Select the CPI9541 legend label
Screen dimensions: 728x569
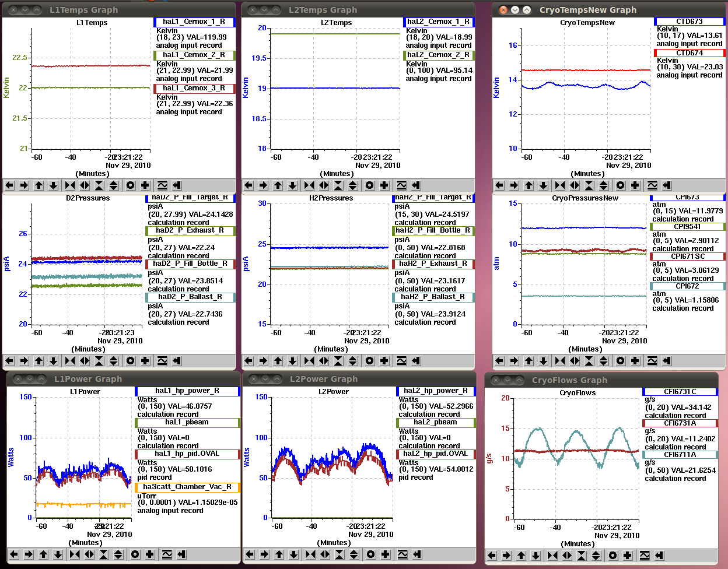(x=688, y=227)
